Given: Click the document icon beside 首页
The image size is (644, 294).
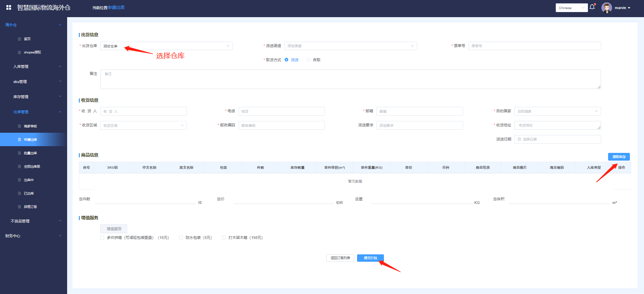Looking at the screenshot, I should [19, 39].
